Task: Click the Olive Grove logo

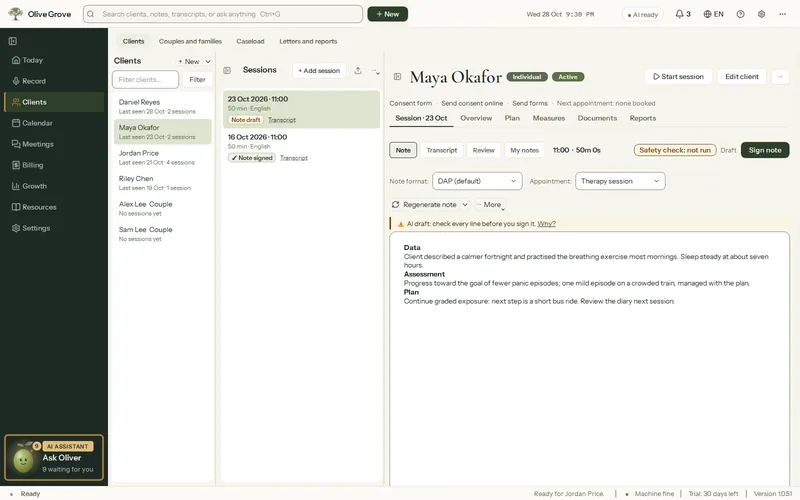Action: 40,14
